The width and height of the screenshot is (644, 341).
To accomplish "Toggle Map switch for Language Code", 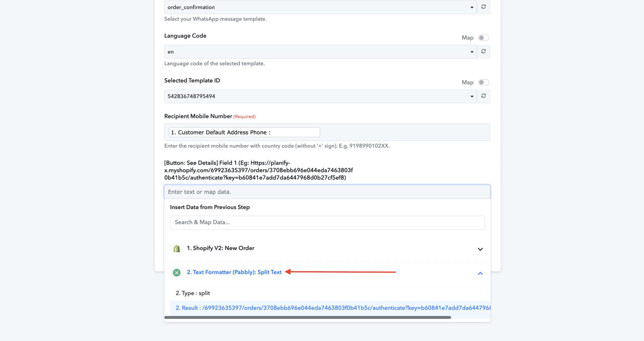I will [x=484, y=38].
